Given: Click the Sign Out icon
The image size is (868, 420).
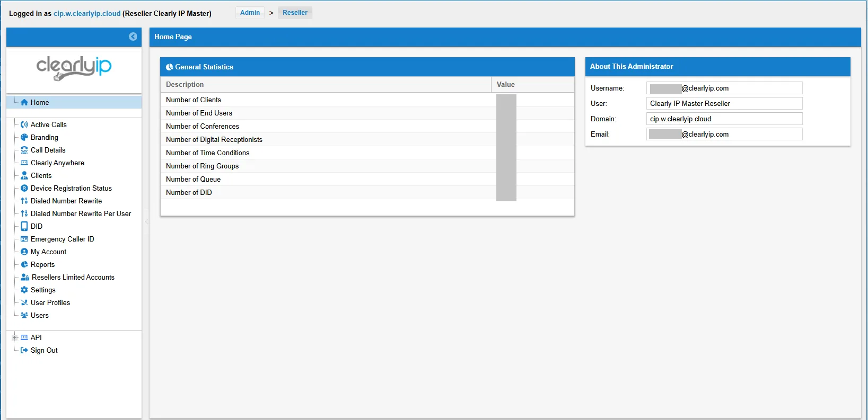Looking at the screenshot, I should coord(24,350).
